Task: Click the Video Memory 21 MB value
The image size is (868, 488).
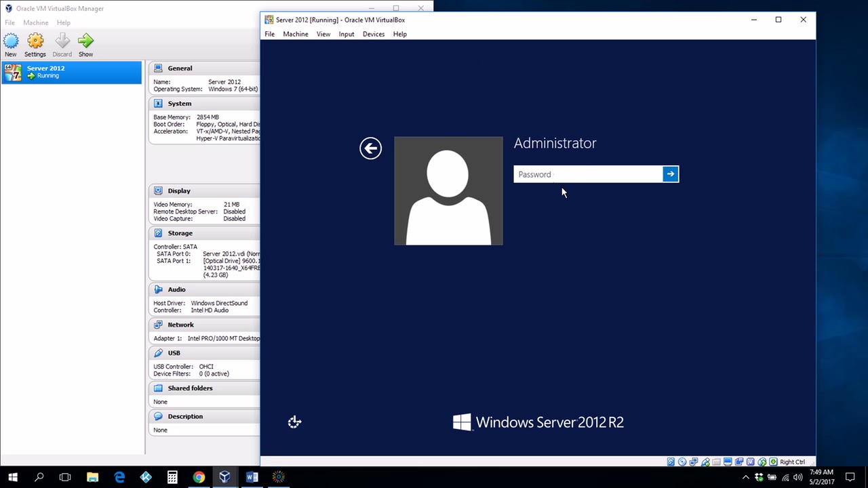Action: (231, 205)
